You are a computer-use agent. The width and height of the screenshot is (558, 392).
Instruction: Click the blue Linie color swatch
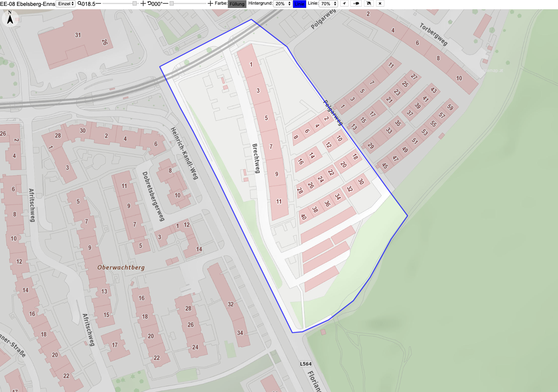299,4
